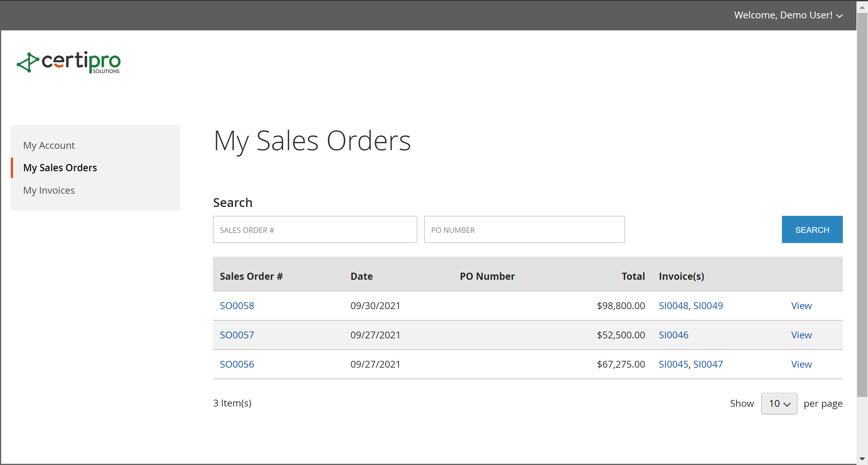Screen dimensions: 868x465
Task: Focus the PO Number search field
Action: (524, 230)
